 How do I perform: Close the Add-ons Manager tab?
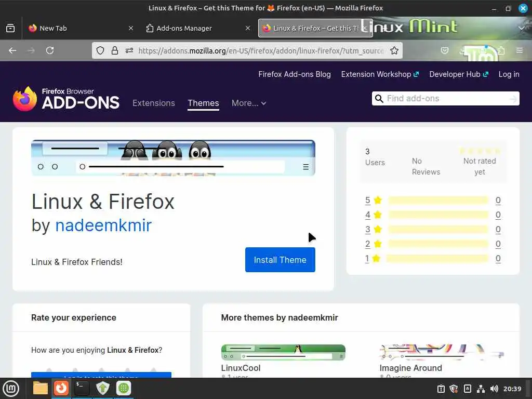point(248,28)
